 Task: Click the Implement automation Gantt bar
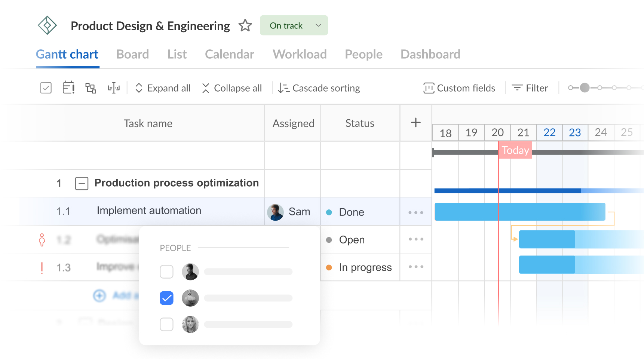coord(519,212)
